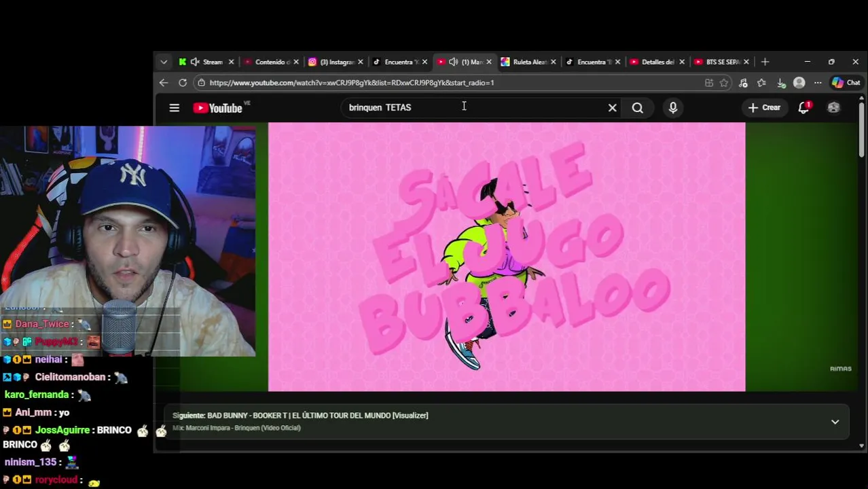This screenshot has width=868, height=489.
Task: Mute audio on active YouTube tab
Action: (x=453, y=62)
